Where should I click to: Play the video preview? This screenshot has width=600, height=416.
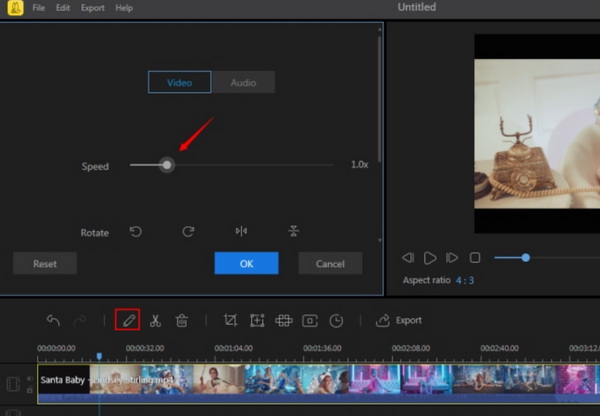[430, 258]
